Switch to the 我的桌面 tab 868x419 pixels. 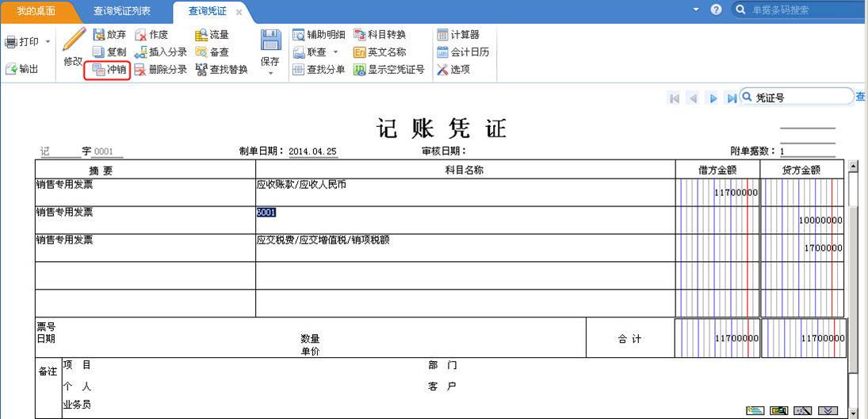click(x=36, y=11)
